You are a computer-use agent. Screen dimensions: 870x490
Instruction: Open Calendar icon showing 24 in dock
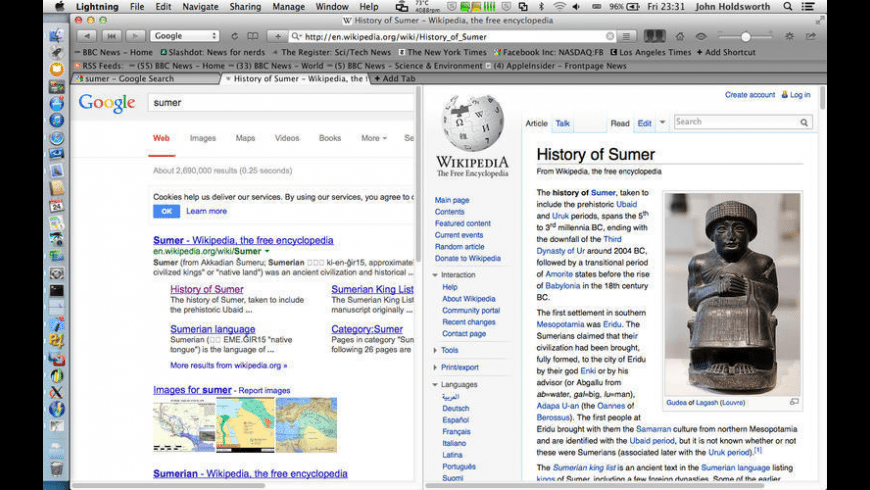[x=57, y=206]
